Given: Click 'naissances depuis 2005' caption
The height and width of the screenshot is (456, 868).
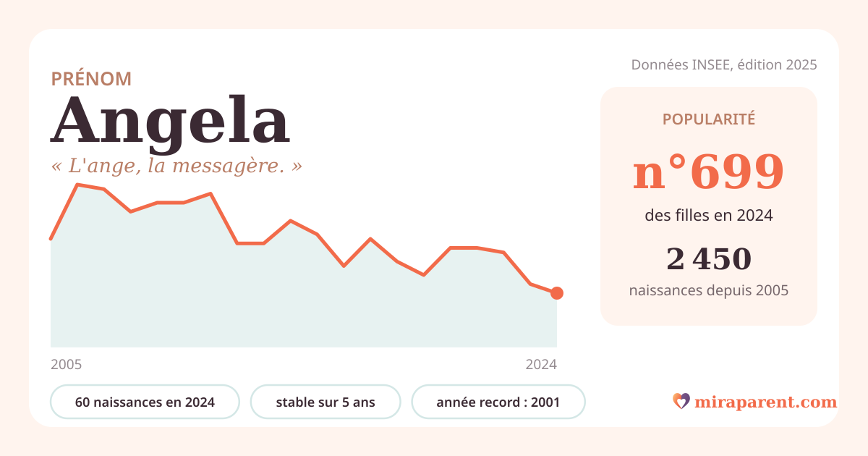Looking at the screenshot, I should point(709,291).
